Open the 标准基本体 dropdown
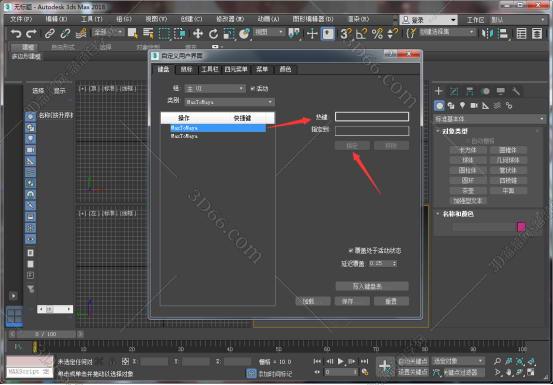Screen dimensions: 553x385 (x=490, y=119)
